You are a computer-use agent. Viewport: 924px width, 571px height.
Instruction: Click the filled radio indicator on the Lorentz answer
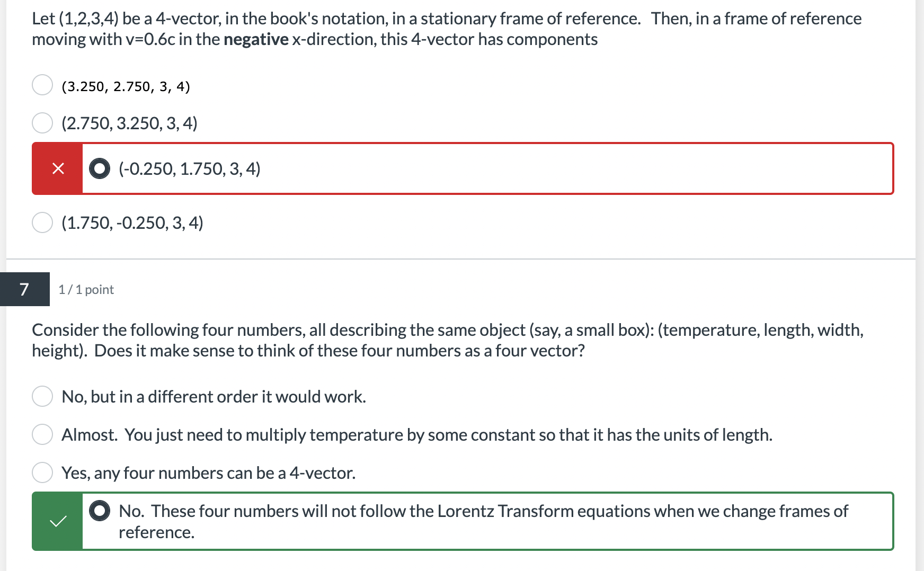[x=100, y=512]
